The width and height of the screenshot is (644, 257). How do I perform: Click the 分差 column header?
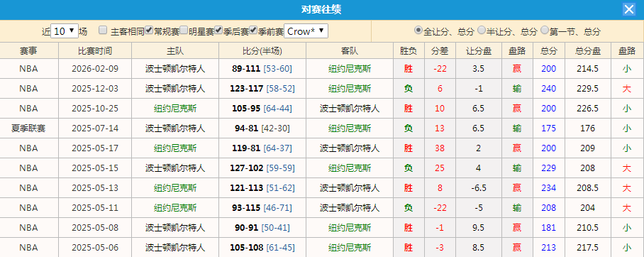[x=440, y=50]
